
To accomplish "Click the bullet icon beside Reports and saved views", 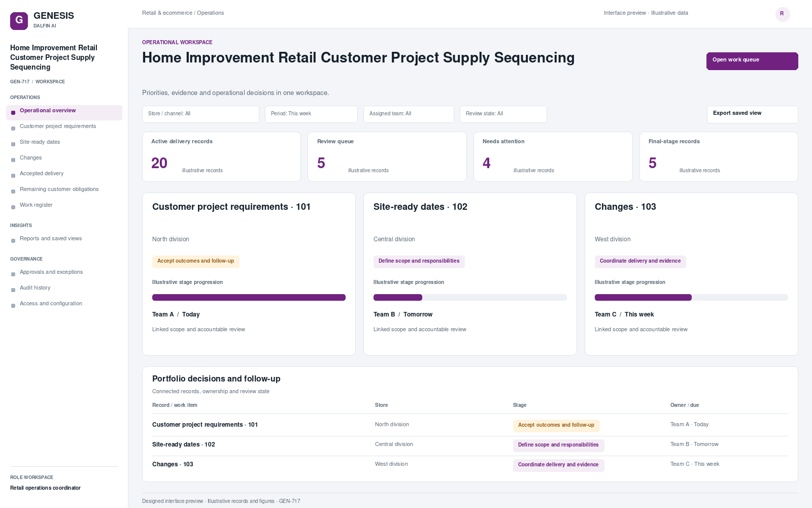I will 13,241.
